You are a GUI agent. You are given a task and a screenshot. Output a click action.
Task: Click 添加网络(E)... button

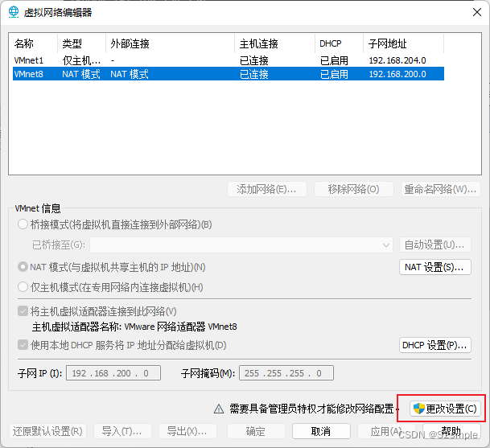pyautogui.click(x=267, y=189)
